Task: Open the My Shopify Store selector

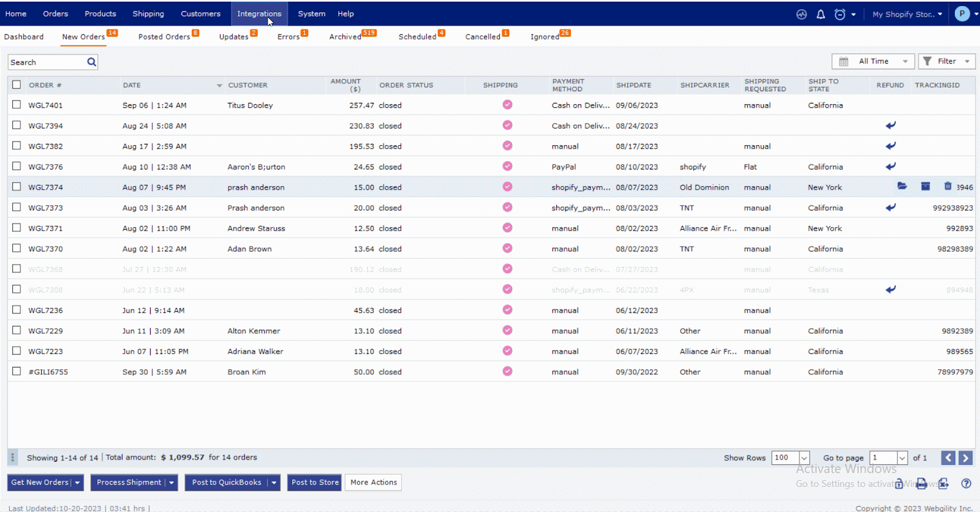Action: [x=907, y=14]
